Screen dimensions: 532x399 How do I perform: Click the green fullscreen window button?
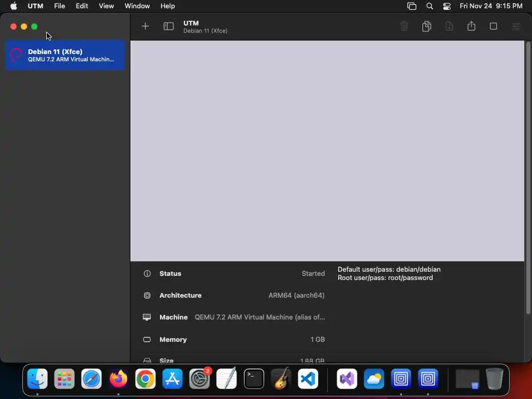tap(34, 26)
